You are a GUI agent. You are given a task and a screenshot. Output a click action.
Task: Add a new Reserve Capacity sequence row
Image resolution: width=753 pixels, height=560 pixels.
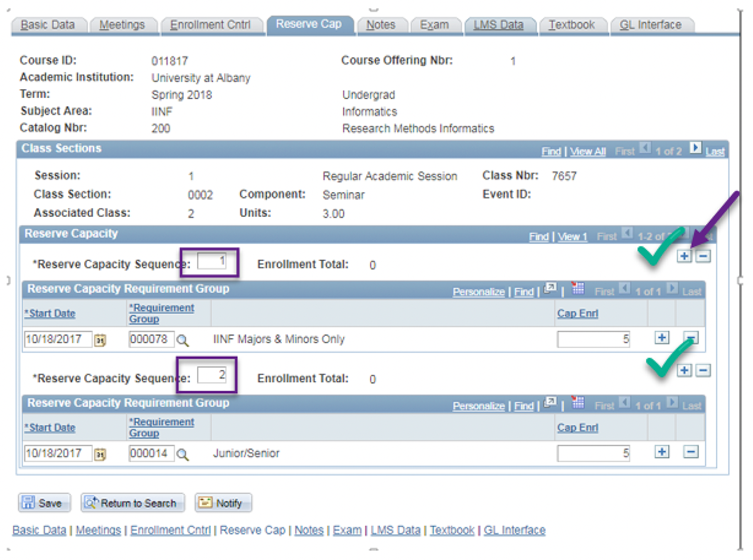tap(684, 256)
